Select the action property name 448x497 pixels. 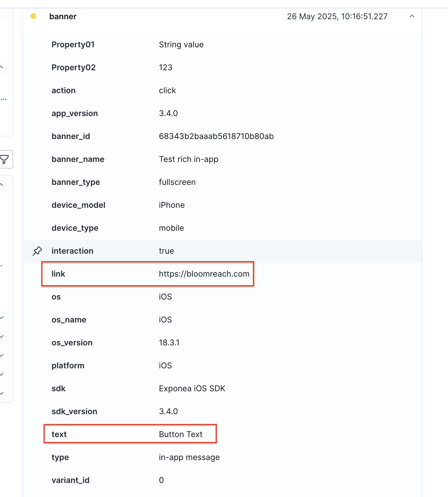click(x=64, y=90)
